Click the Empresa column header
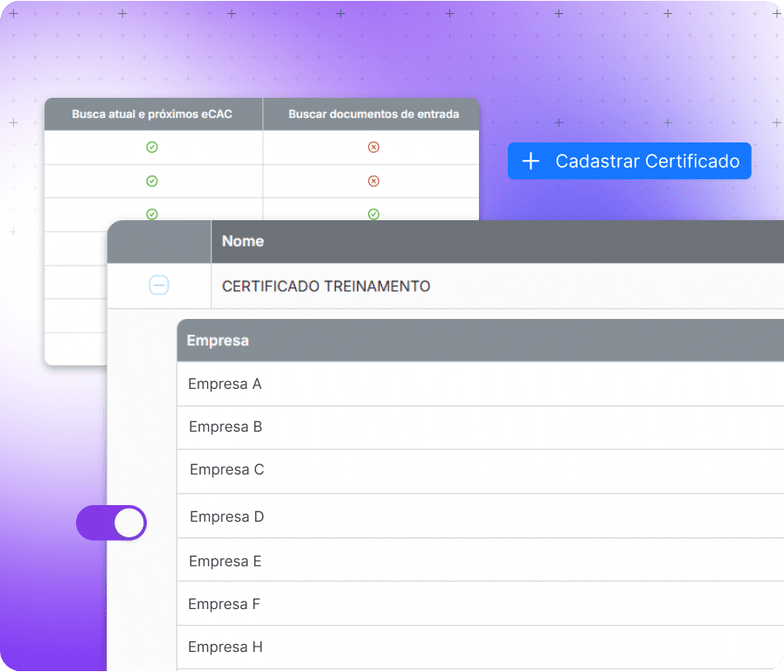784x672 pixels. [x=481, y=341]
